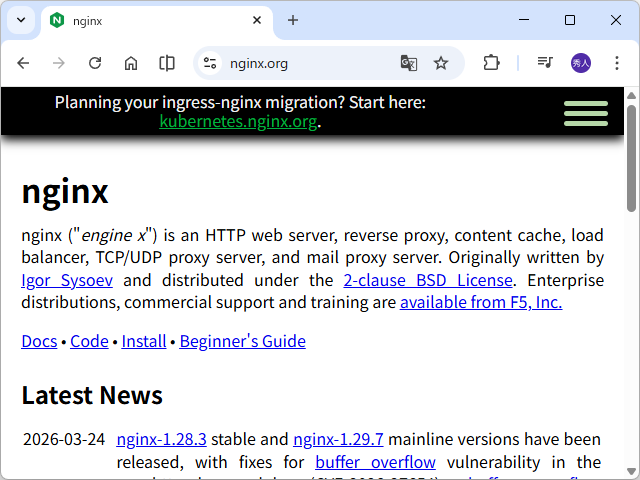
Task: Translate this page with the translate icon
Action: (x=409, y=63)
